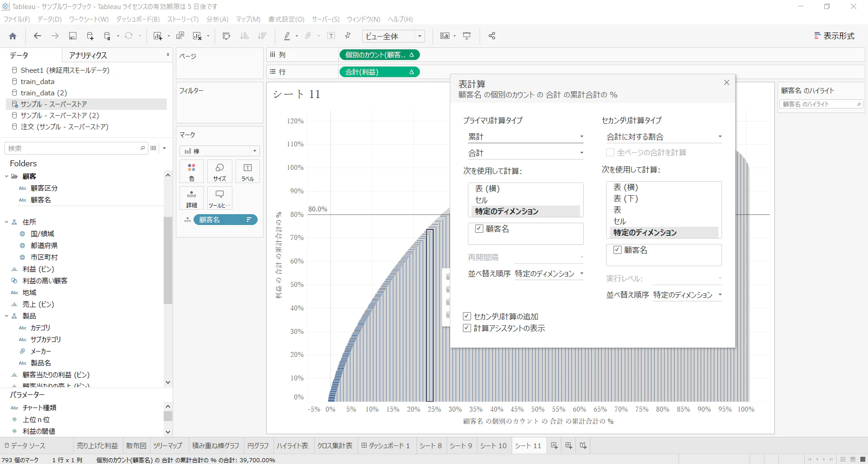The width and height of the screenshot is (868, 464).
Task: Open the 合計に対する割合 secondary type dropdown
Action: tap(664, 136)
